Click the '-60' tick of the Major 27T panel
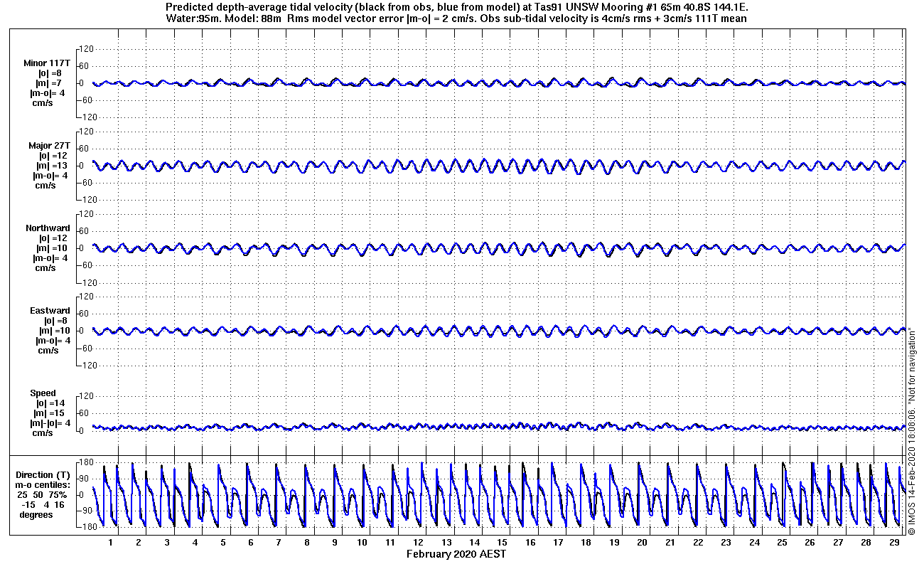 [86, 183]
